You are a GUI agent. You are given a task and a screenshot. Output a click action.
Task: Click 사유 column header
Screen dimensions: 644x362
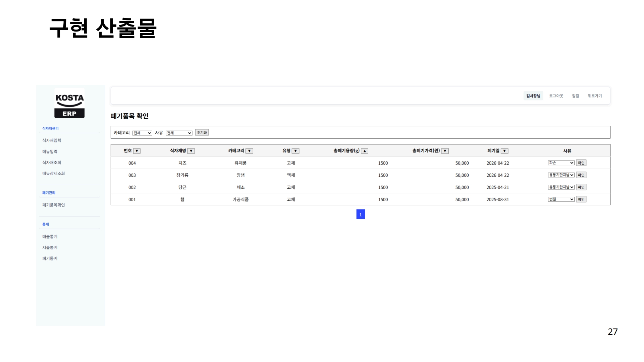click(567, 151)
